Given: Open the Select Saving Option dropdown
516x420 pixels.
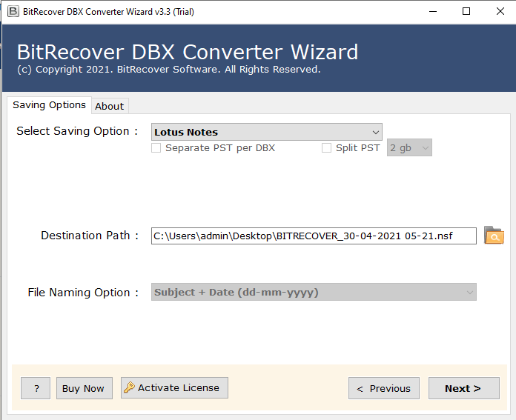Looking at the screenshot, I should 267,132.
